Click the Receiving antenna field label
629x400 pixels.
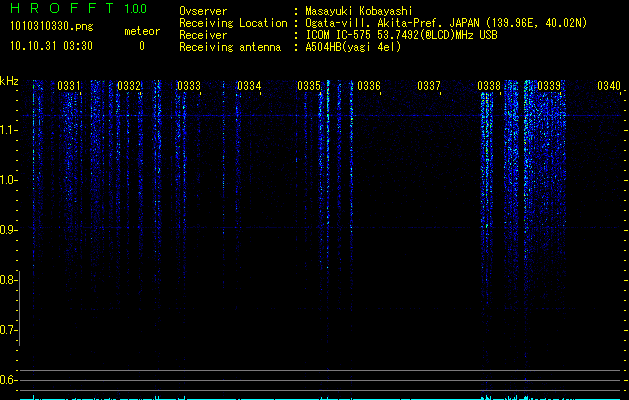pos(230,47)
